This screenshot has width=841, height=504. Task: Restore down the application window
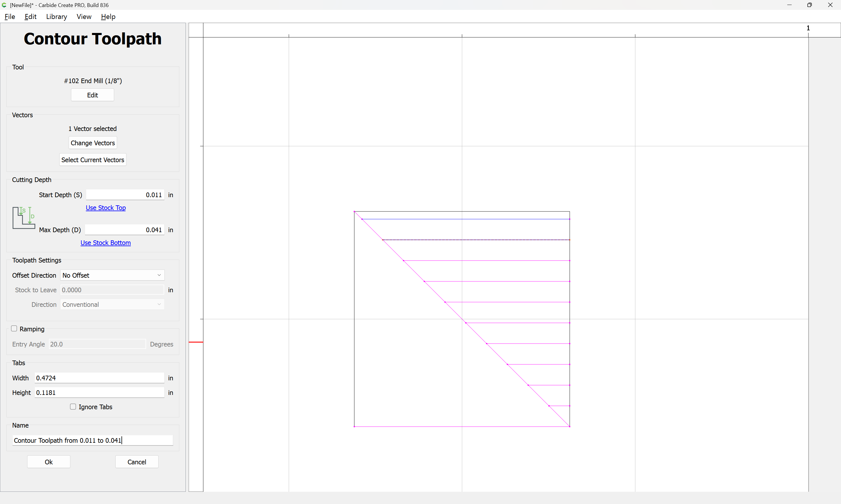(x=809, y=5)
